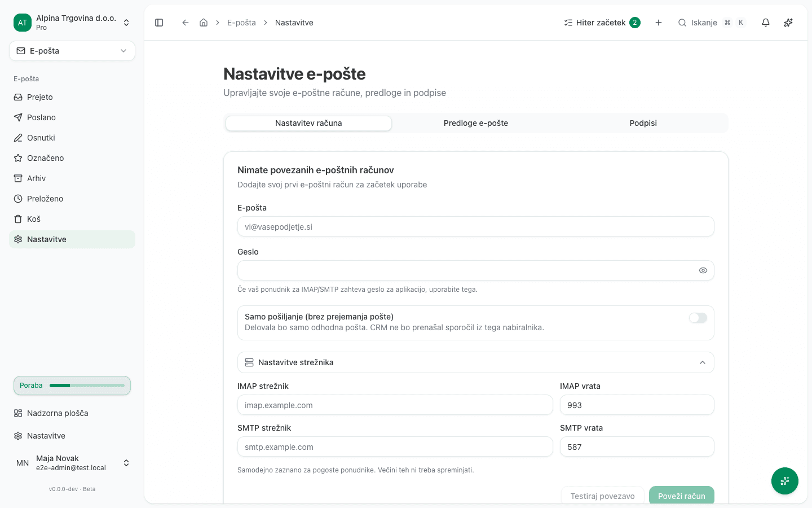Click the IMAP strežnik input
Image resolution: width=812 pixels, height=508 pixels.
[395, 405]
